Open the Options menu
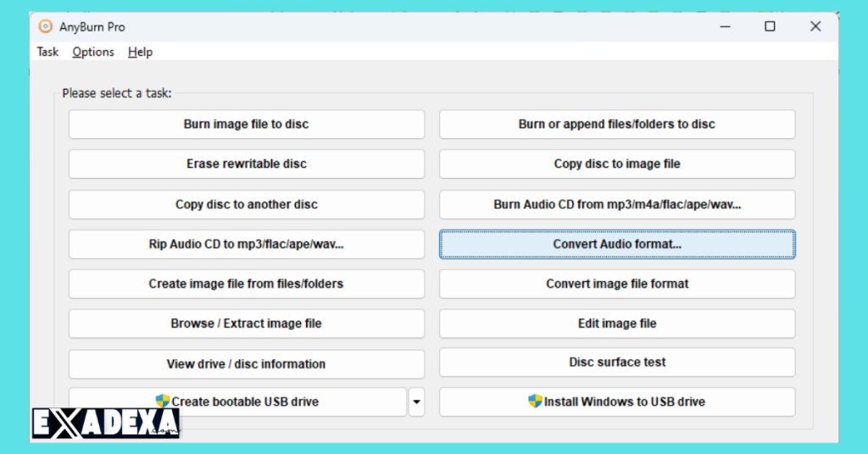 point(93,52)
